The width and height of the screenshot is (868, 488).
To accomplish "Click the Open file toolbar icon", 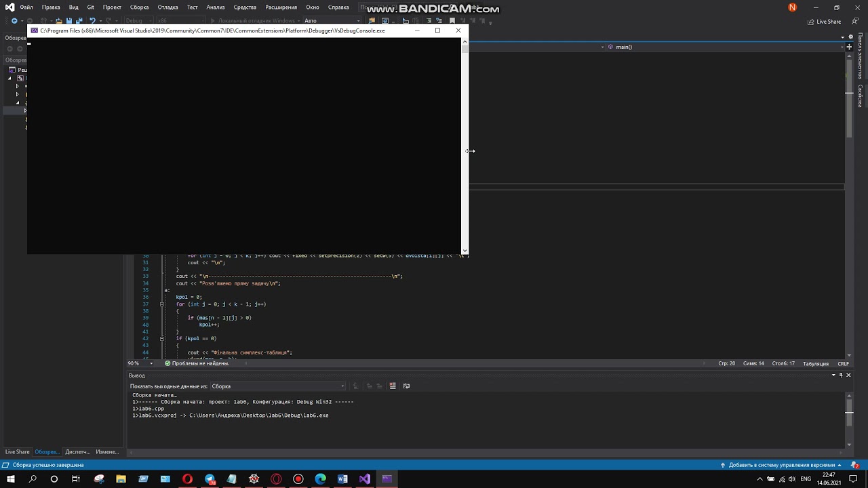I will coord(59,21).
